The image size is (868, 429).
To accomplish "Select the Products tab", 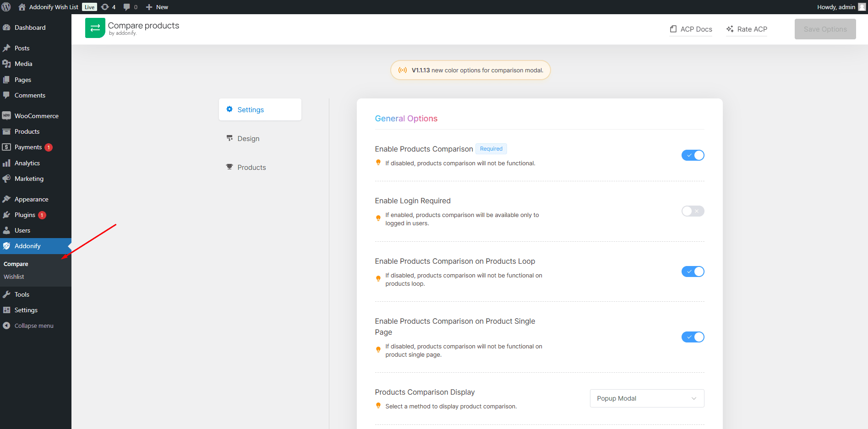I will pos(251,167).
